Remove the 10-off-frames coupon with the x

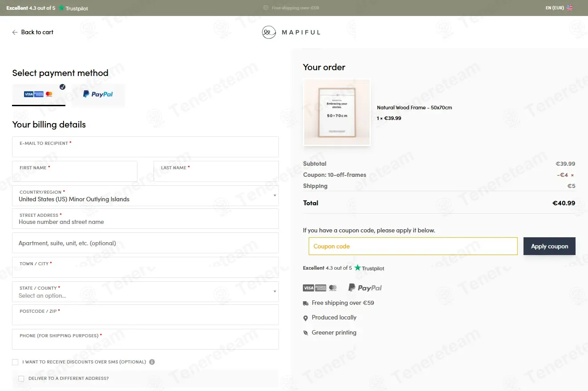tap(572, 175)
